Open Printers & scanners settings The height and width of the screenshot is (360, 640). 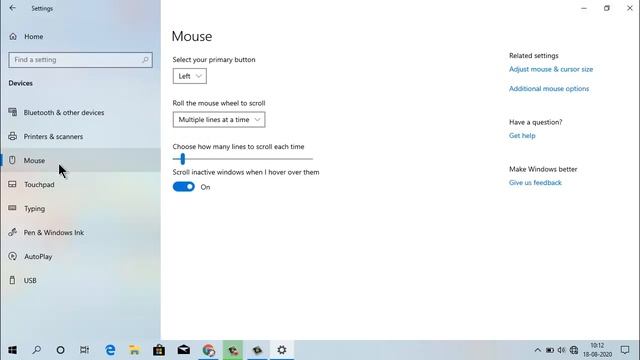[x=80, y=136]
